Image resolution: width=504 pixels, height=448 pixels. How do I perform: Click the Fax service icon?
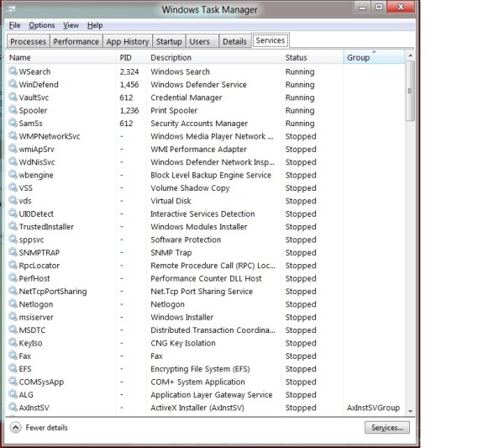(13, 356)
